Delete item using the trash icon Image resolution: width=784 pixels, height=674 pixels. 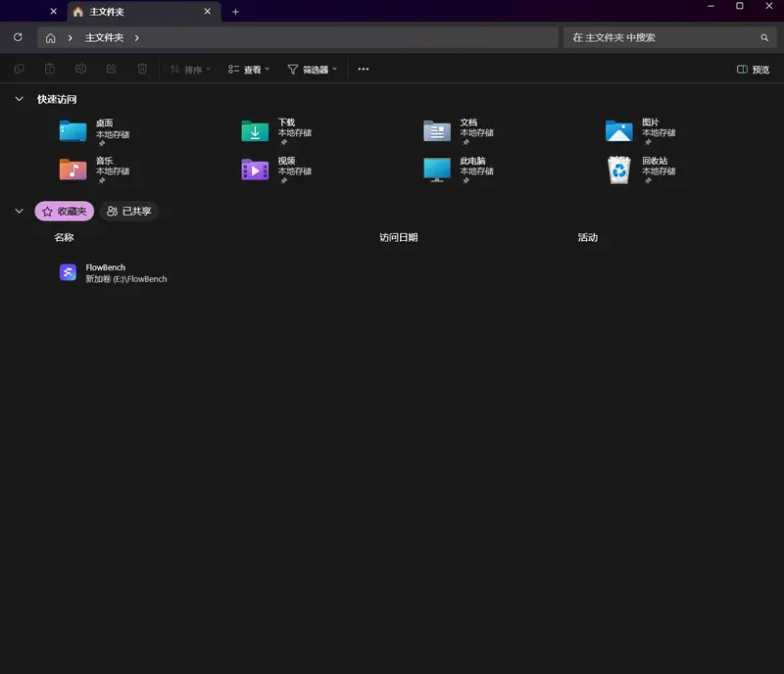click(x=142, y=69)
